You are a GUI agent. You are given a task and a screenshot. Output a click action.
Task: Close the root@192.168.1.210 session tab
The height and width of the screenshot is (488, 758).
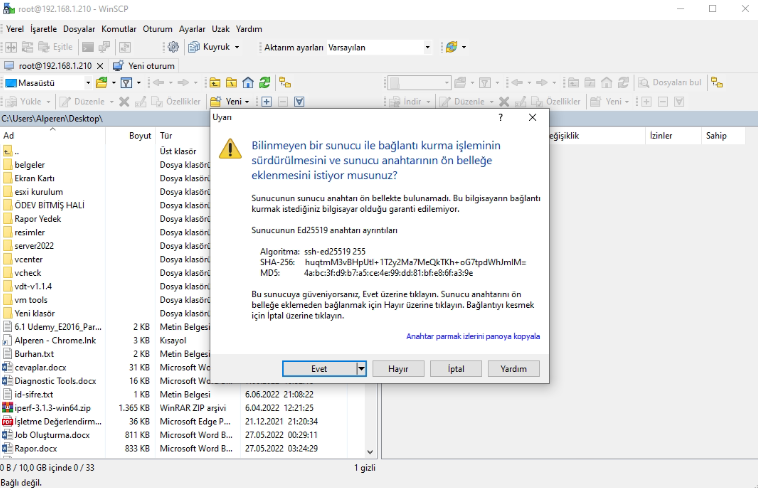100,66
